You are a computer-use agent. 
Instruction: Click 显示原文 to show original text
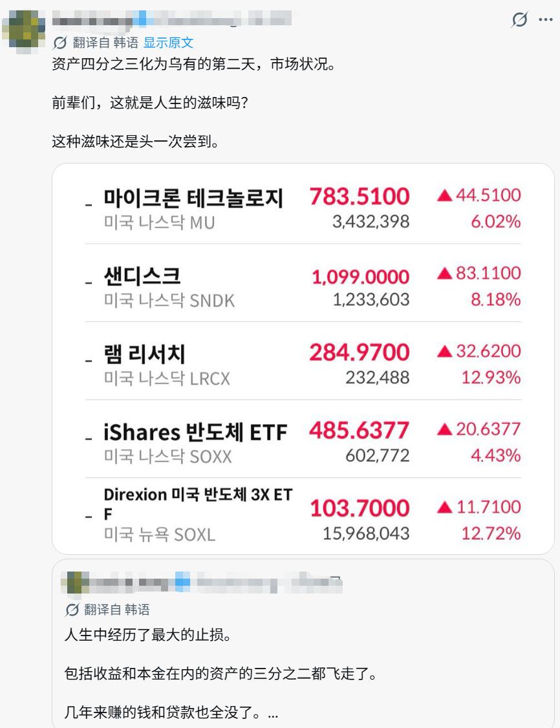click(x=168, y=43)
